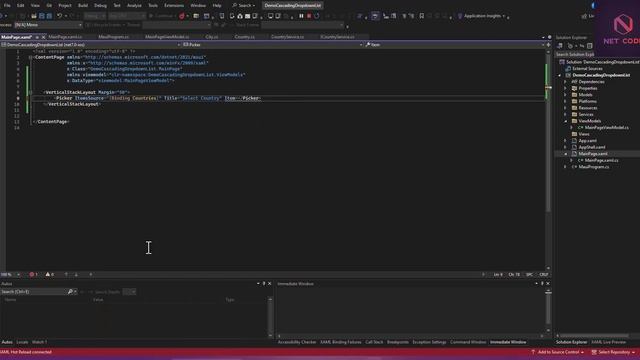Screen dimensions: 640x360
Task: Click the Undo arrow icon
Action: tap(60, 16)
